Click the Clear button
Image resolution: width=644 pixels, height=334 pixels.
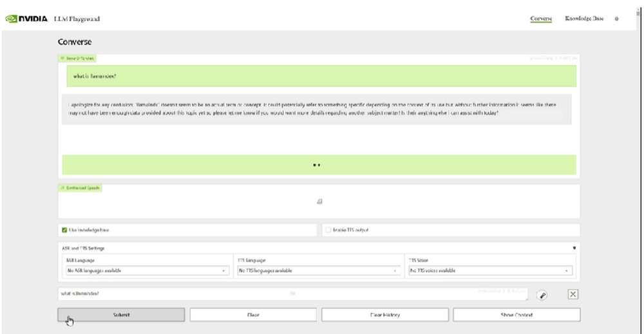click(253, 315)
